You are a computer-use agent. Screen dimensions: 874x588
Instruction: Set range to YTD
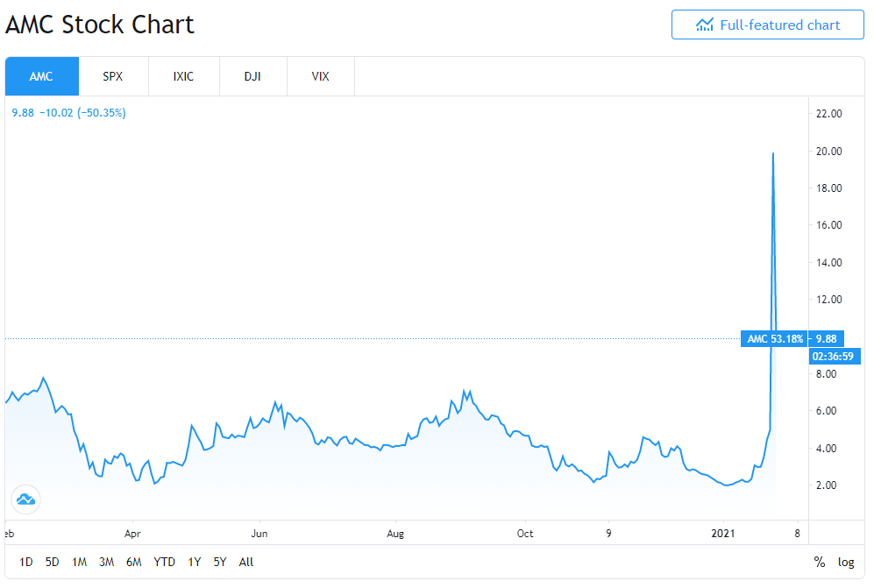pos(165,562)
